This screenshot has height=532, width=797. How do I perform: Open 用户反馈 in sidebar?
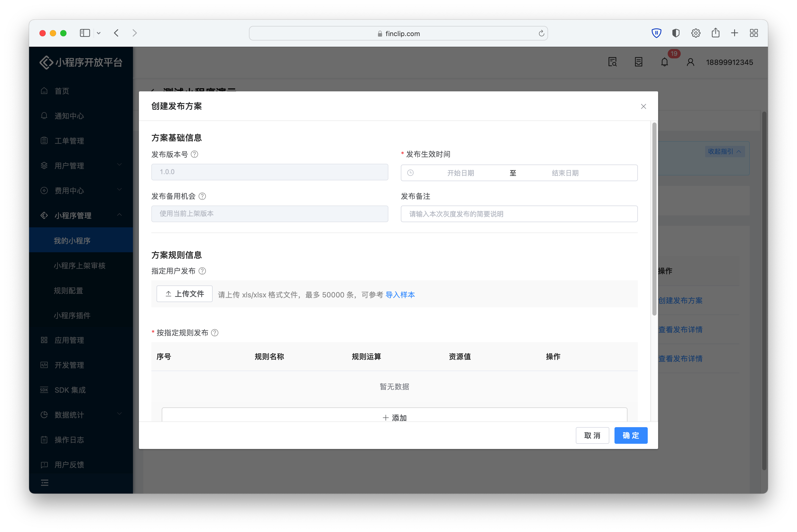(81, 465)
